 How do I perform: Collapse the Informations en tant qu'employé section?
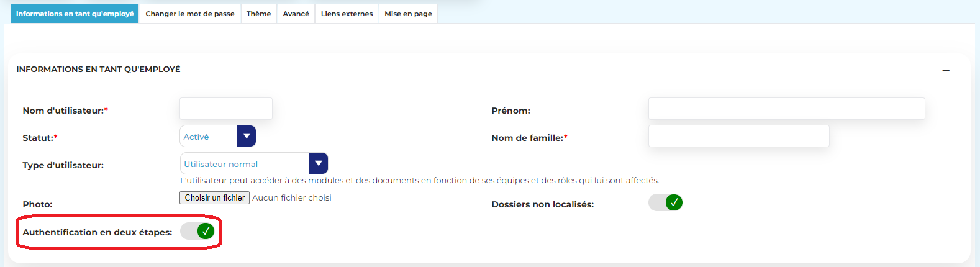click(945, 70)
